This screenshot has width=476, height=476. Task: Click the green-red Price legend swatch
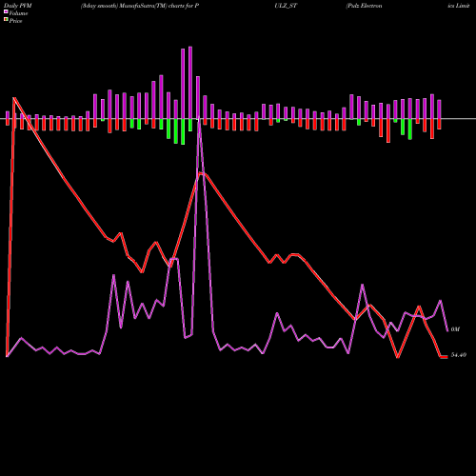coord(6,20)
